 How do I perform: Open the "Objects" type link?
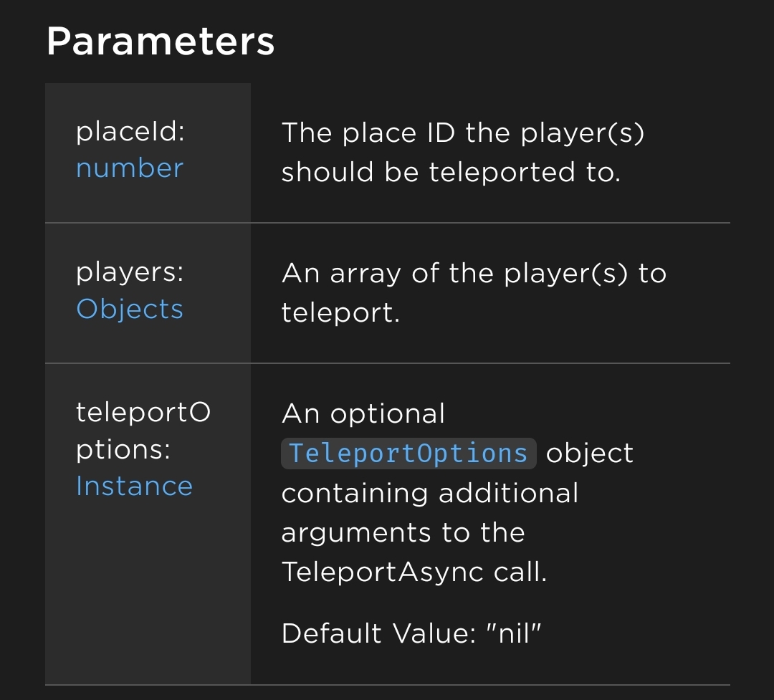(x=130, y=309)
